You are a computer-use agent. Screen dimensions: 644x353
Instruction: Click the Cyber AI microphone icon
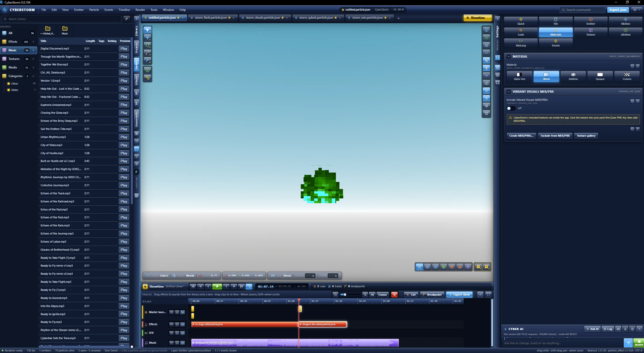[x=625, y=329]
